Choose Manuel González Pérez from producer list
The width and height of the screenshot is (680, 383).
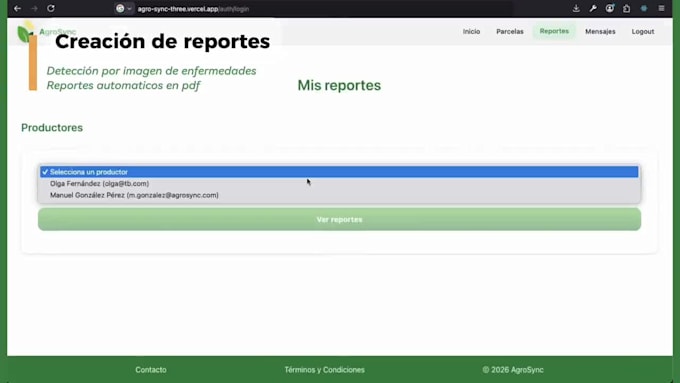coord(339,195)
